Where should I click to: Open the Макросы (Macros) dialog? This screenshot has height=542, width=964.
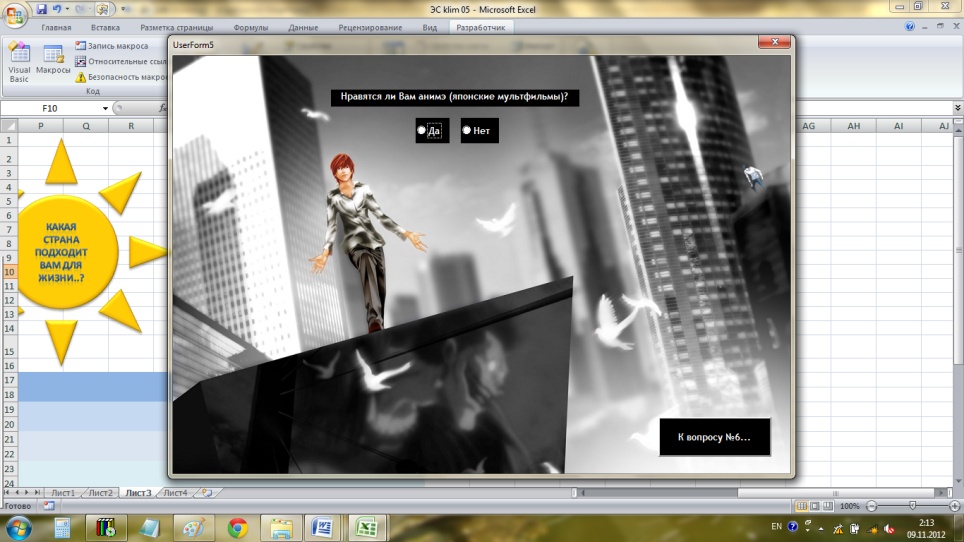[53, 59]
